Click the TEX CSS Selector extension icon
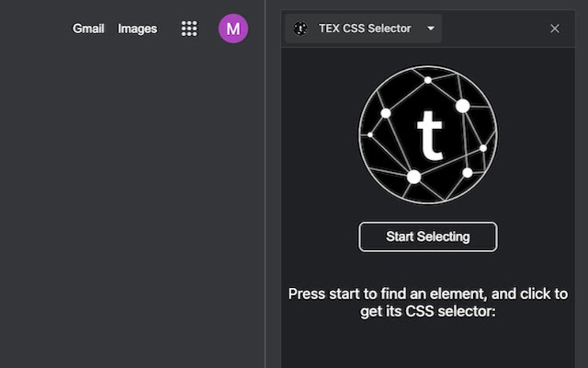The width and height of the screenshot is (588, 368). (300, 28)
